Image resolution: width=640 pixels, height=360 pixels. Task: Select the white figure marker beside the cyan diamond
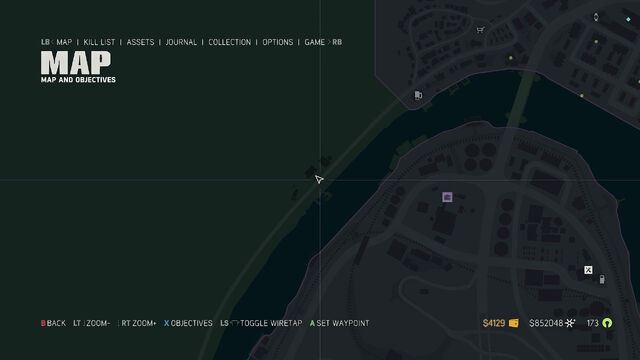[596, 17]
